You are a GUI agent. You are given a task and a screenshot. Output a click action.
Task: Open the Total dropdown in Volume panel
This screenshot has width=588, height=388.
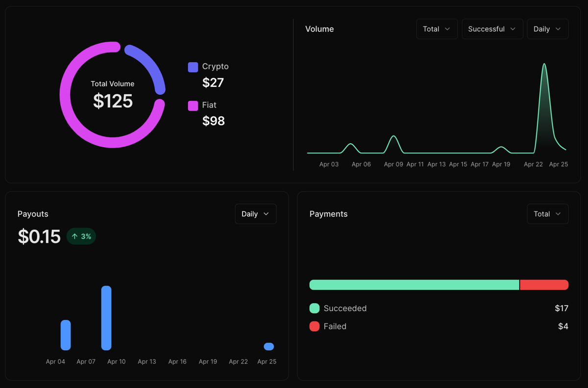click(x=437, y=29)
